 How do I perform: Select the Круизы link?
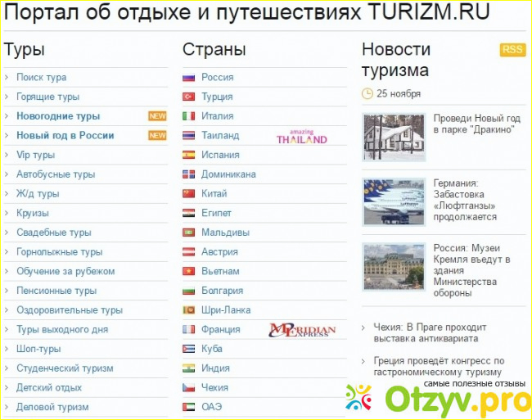coord(33,213)
